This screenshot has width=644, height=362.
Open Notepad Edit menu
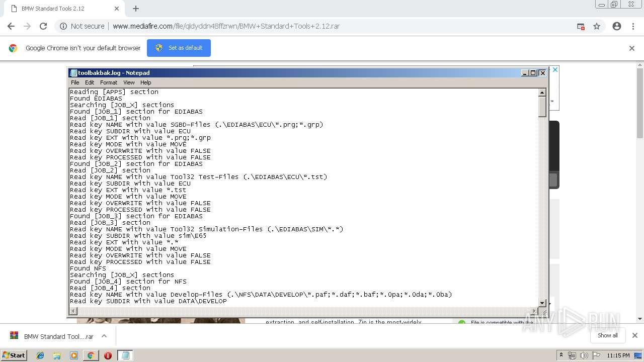click(90, 82)
